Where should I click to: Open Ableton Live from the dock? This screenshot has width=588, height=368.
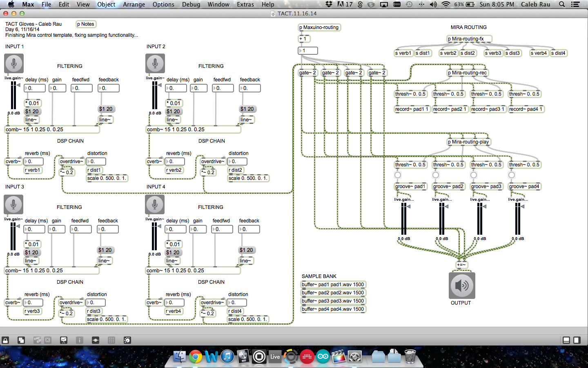[x=275, y=357]
